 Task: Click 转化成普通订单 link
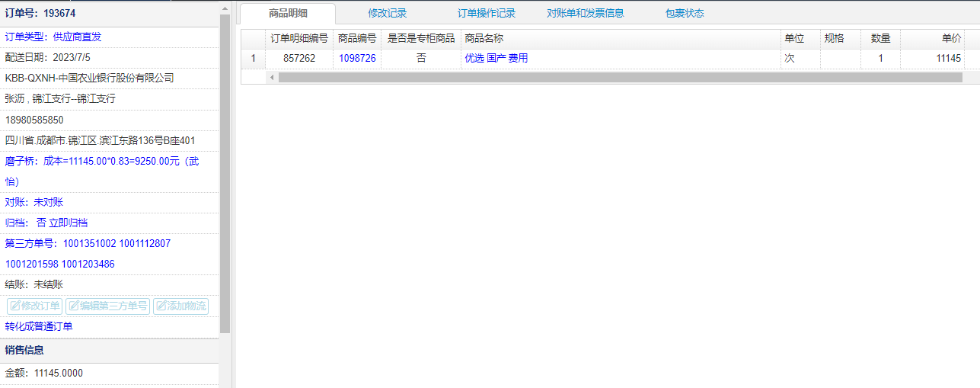click(x=39, y=326)
